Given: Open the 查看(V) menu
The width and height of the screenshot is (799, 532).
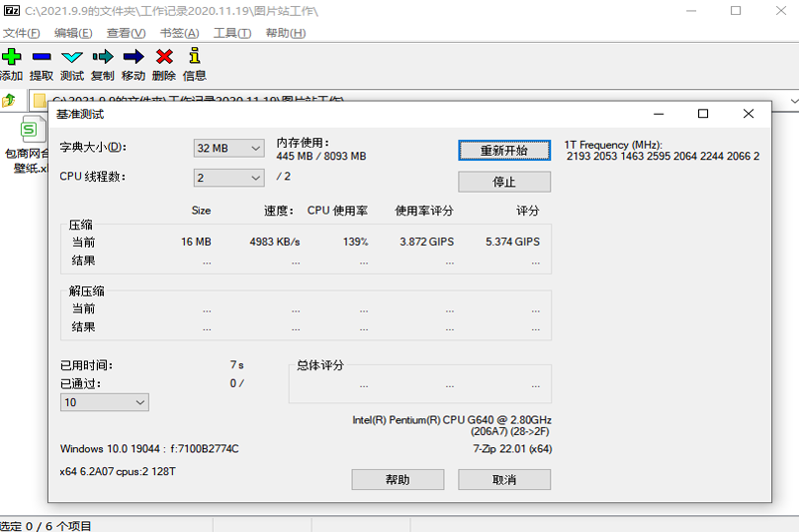Looking at the screenshot, I should [x=126, y=33].
